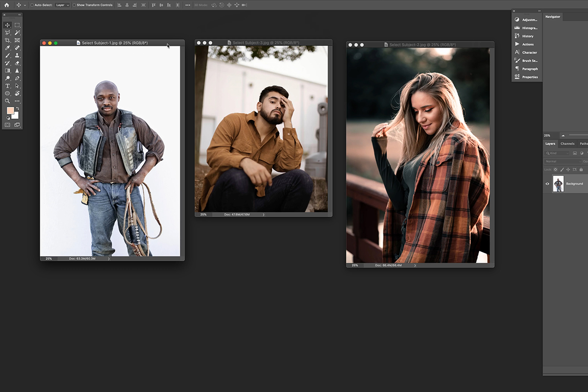Open the Kind layer filter dropdown

(557, 153)
